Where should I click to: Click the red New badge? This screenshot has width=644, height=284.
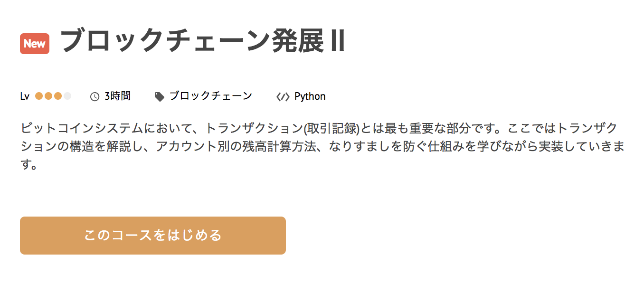point(35,44)
